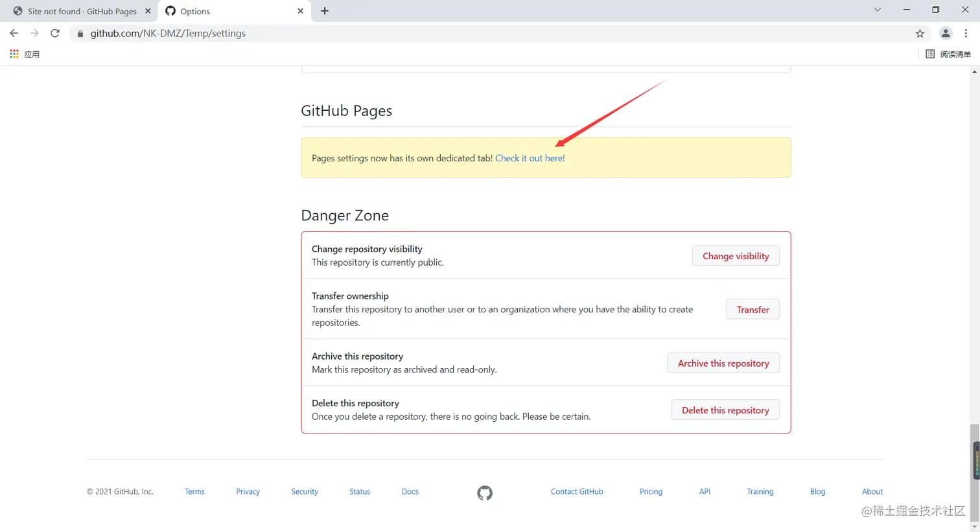Click the lock icon in address bar
The height and width of the screenshot is (532, 980).
(x=80, y=34)
